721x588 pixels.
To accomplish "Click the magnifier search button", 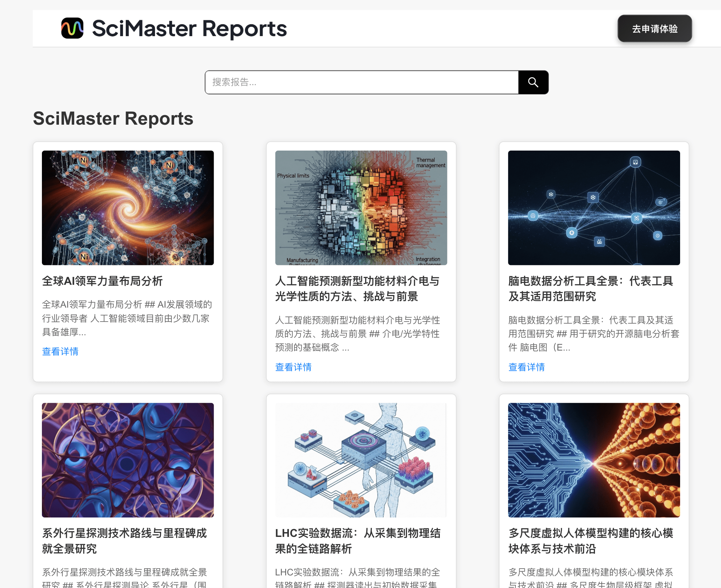I will pos(533,82).
